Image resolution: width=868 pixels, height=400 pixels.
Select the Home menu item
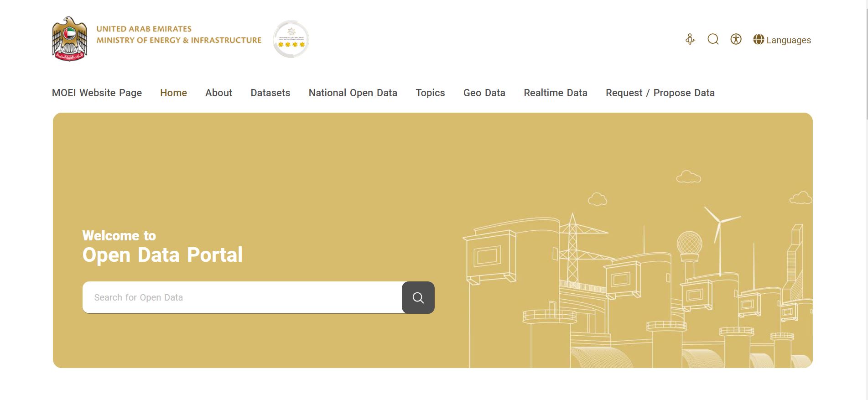pos(173,93)
